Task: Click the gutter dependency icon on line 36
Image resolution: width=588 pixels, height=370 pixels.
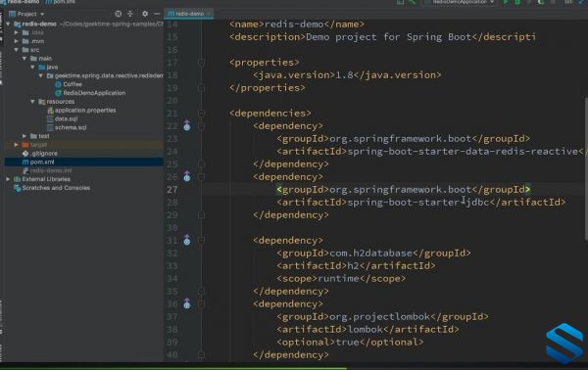Action: tap(187, 303)
